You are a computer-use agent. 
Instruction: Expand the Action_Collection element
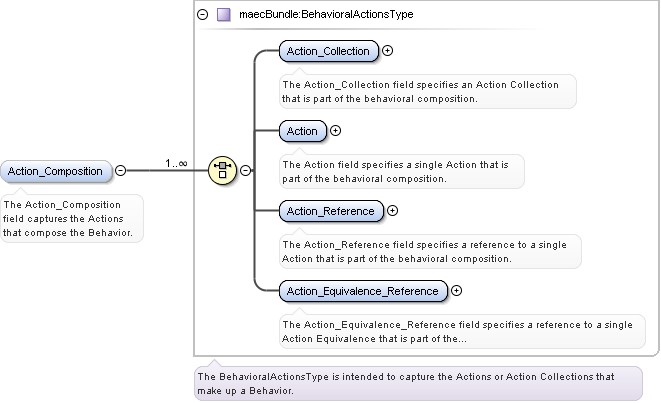pyautogui.click(x=388, y=50)
